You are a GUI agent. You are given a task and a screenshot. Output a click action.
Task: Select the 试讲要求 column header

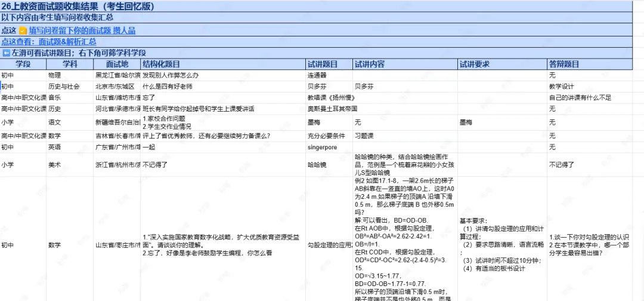tap(502, 64)
